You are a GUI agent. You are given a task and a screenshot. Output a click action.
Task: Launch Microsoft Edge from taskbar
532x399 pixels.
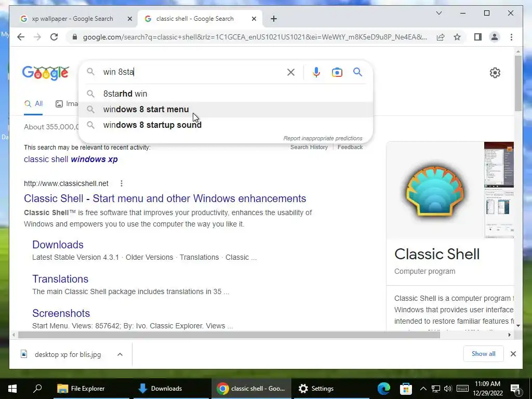pos(384,389)
